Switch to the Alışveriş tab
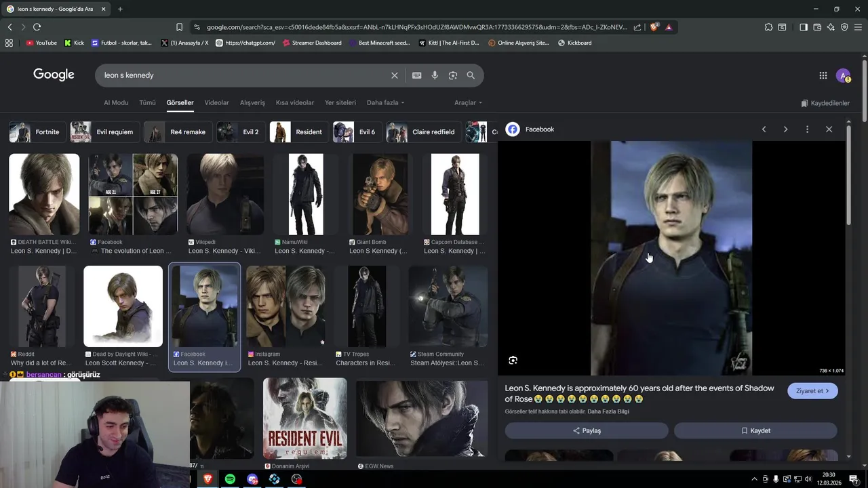Image resolution: width=868 pixels, height=488 pixels. [x=252, y=103]
